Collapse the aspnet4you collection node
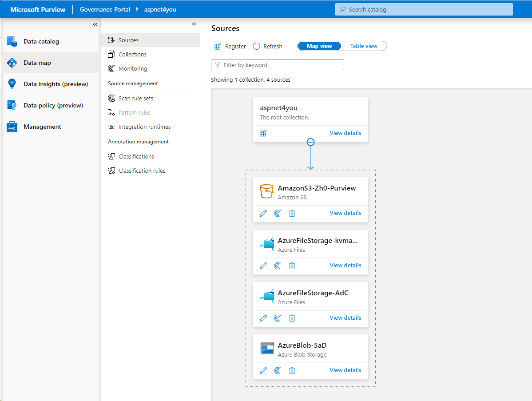Viewport: 532px width, 401px height. point(310,142)
